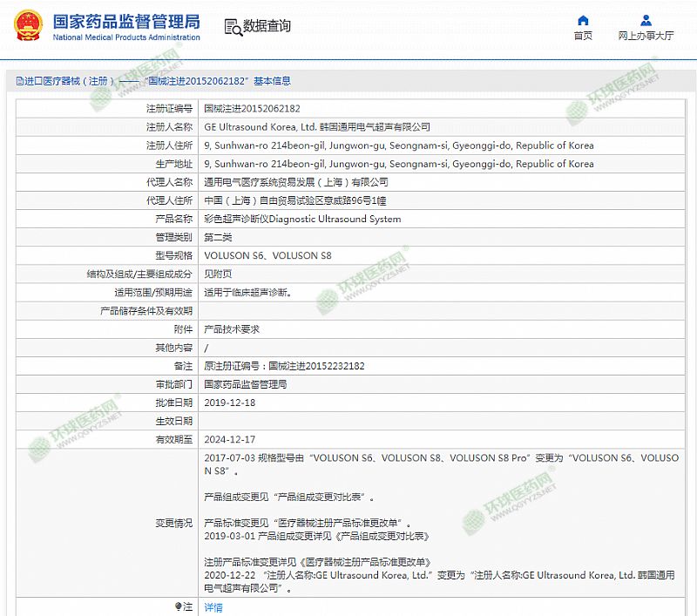This screenshot has height=616, width=697.
Task: Click registration number 国械注进20152062182 value cell
Action: tap(252, 109)
